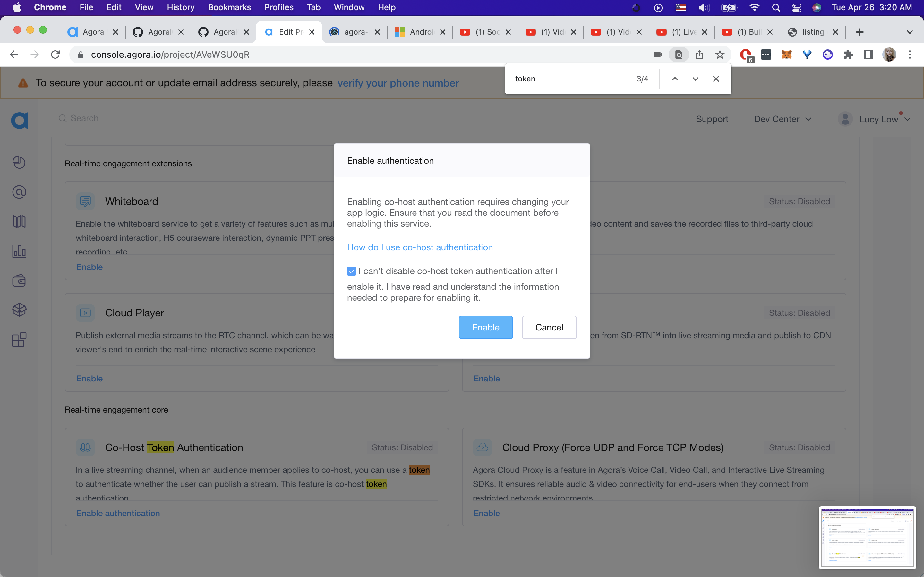Click the Cancel button in dialog
Screen dimensions: 924x577
[x=549, y=327]
